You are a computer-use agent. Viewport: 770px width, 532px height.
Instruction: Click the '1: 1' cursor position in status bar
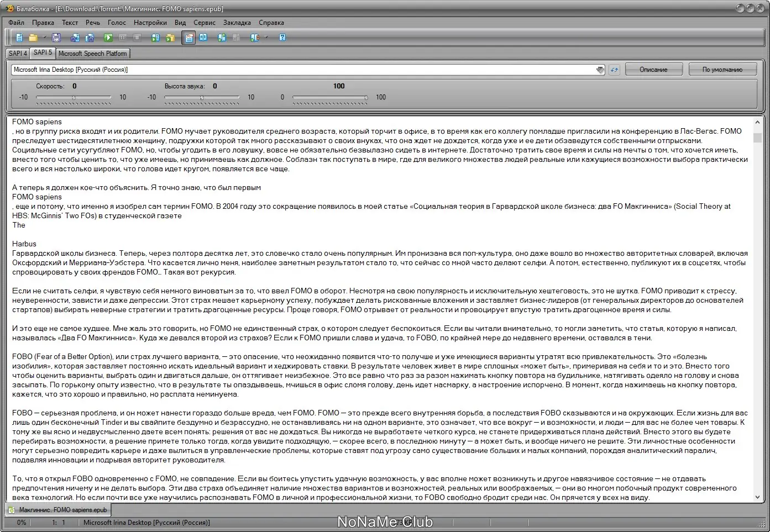click(59, 523)
